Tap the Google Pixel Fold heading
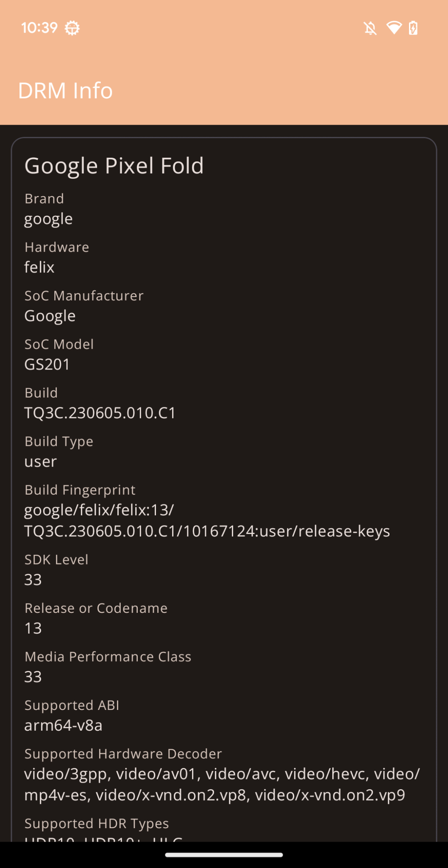Image resolution: width=448 pixels, height=868 pixels. pyautogui.click(x=114, y=165)
